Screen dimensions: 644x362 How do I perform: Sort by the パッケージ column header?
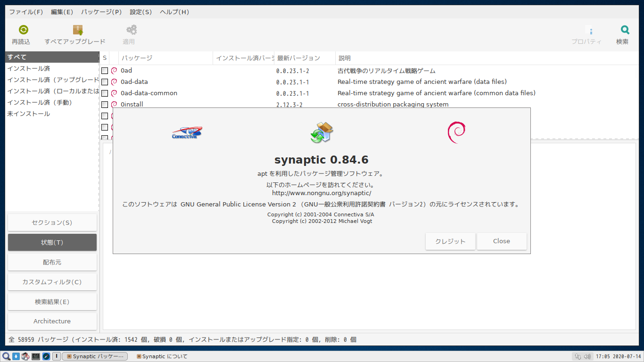coord(166,58)
